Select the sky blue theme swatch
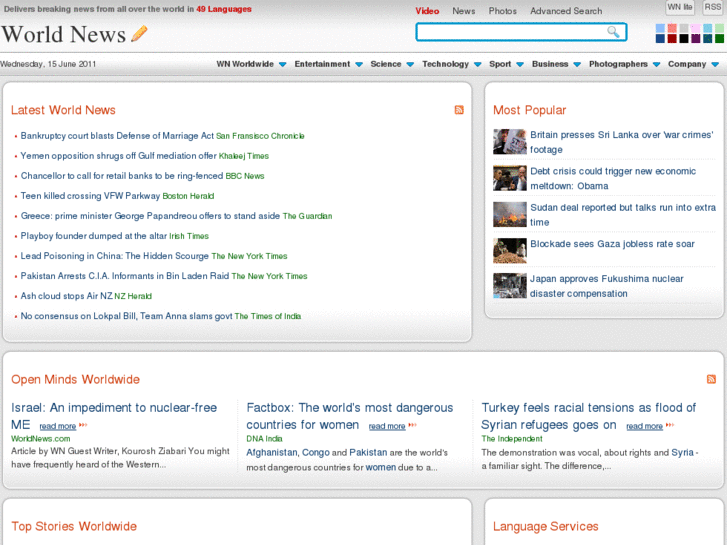 708,28
